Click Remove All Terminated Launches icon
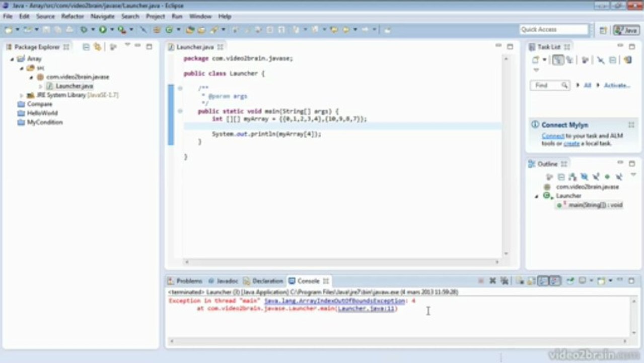 (x=504, y=281)
